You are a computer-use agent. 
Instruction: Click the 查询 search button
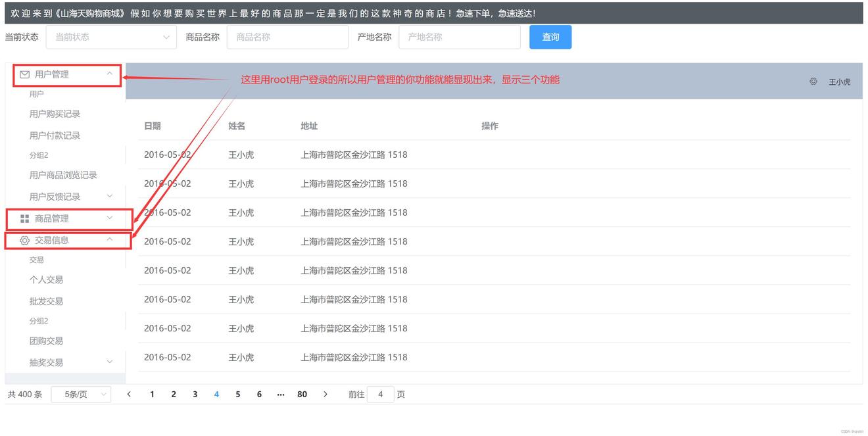click(x=550, y=37)
